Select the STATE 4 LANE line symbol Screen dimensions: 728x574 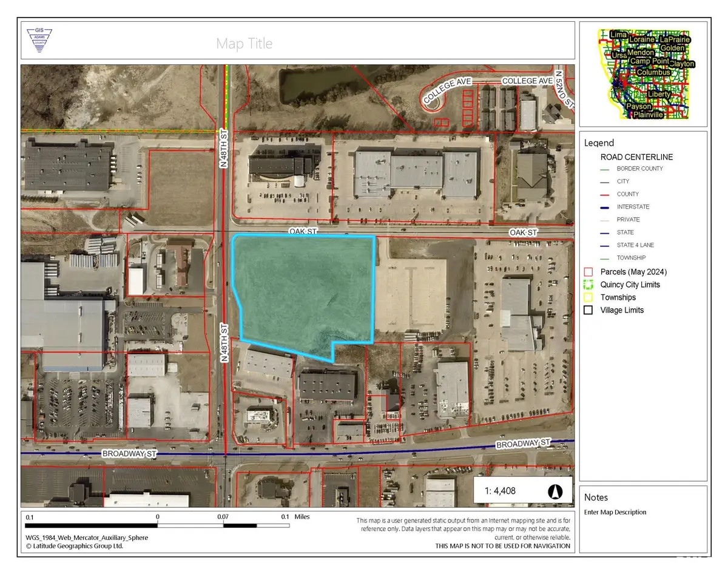pyautogui.click(x=604, y=245)
